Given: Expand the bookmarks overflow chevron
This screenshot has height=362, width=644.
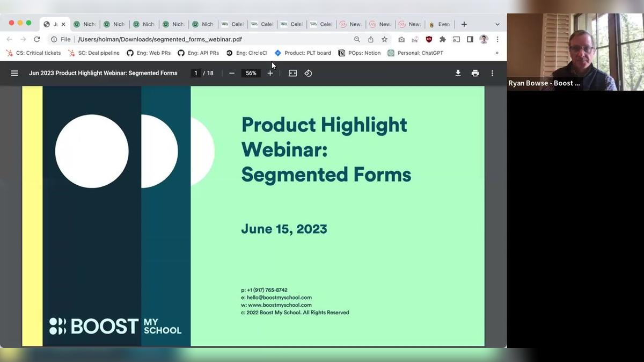Looking at the screenshot, I should [x=496, y=53].
